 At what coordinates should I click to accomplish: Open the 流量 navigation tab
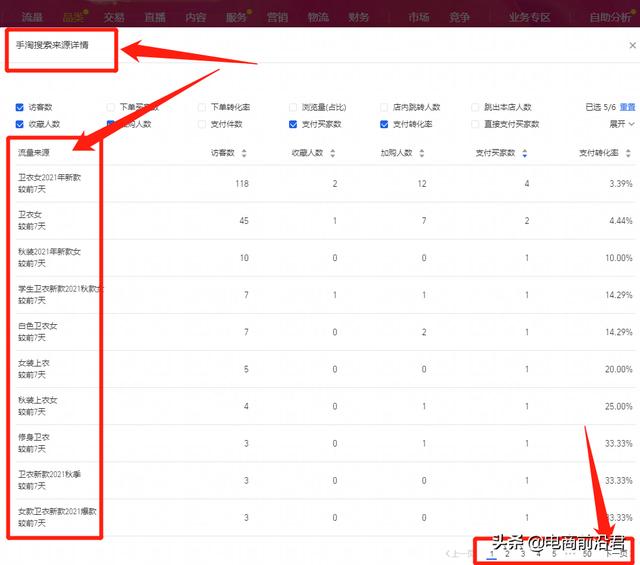32,17
